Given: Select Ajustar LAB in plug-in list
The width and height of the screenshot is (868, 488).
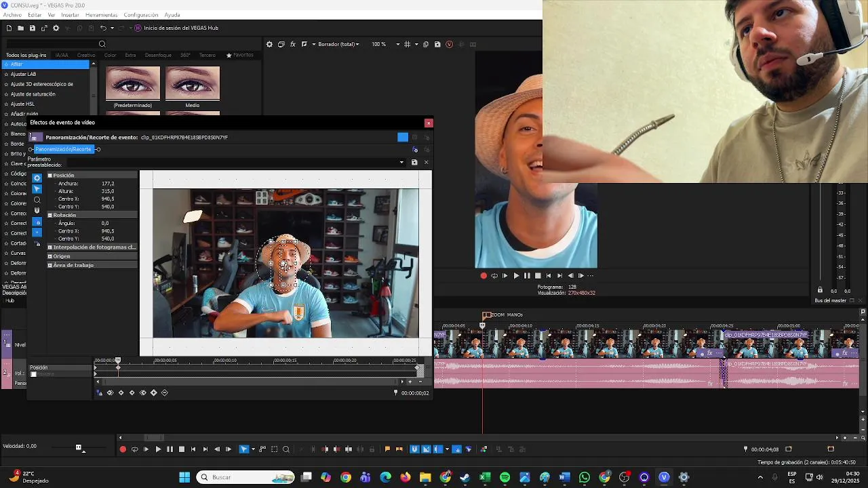Looking at the screenshot, I should [x=24, y=74].
